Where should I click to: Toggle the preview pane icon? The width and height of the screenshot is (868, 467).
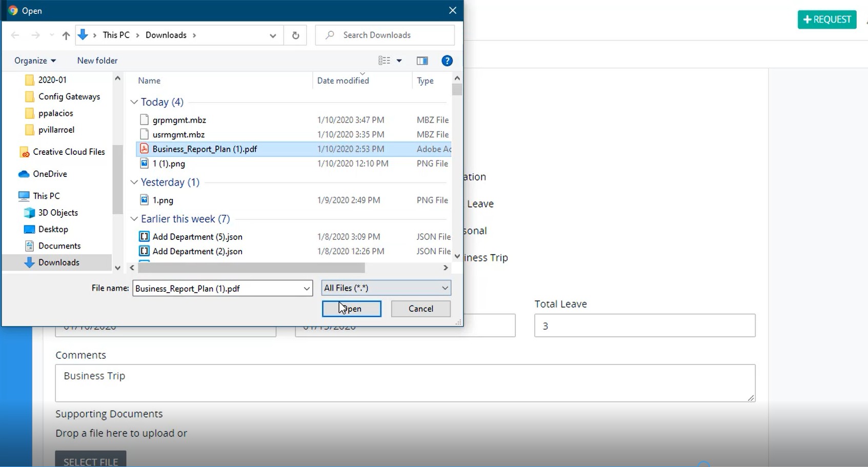click(422, 60)
